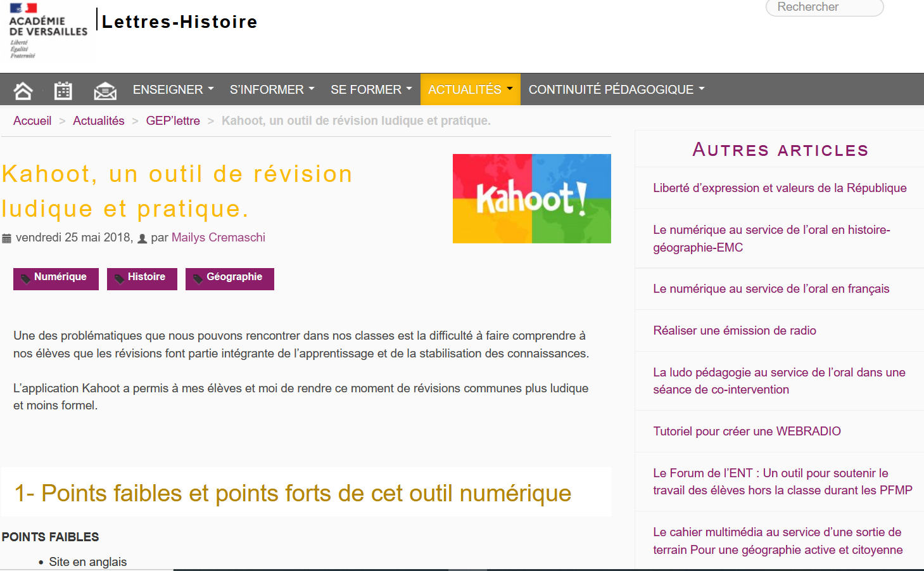Expand the S'INFORMER dropdown menu
The height and width of the screenshot is (571, 924).
(x=272, y=89)
